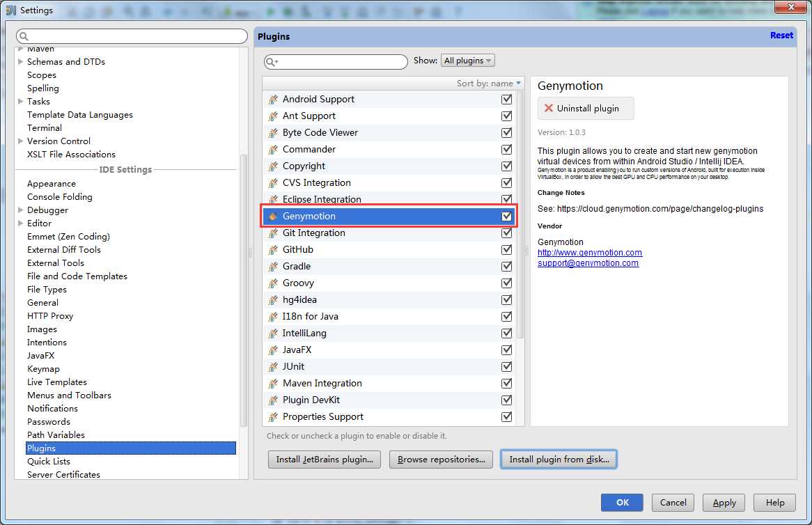Click Install JetBrains plugin button
The height and width of the screenshot is (525, 812).
click(x=325, y=460)
